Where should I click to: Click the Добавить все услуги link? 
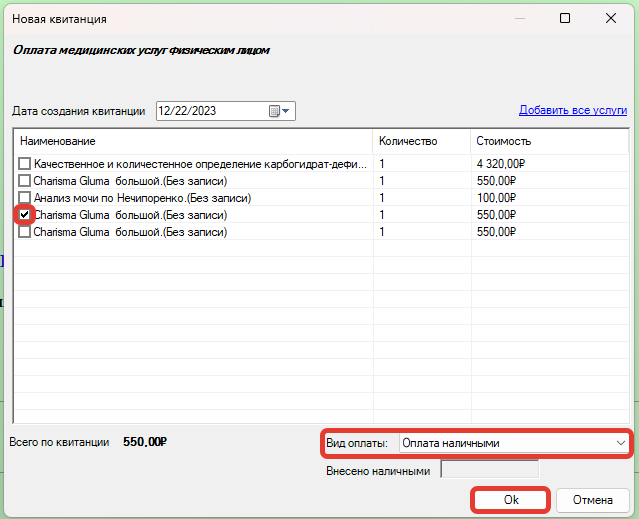[x=572, y=110]
